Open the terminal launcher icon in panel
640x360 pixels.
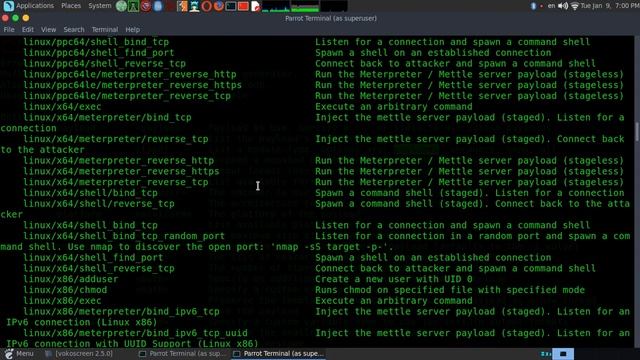pos(231,6)
